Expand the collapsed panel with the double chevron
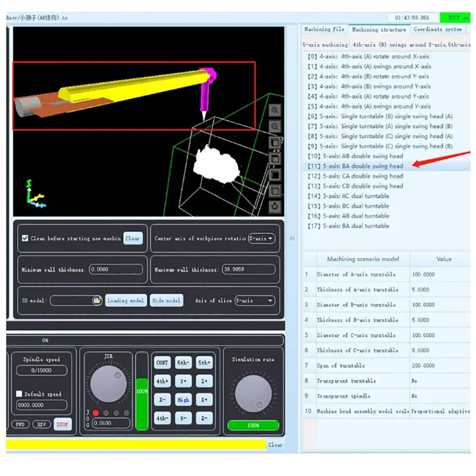 (292, 238)
